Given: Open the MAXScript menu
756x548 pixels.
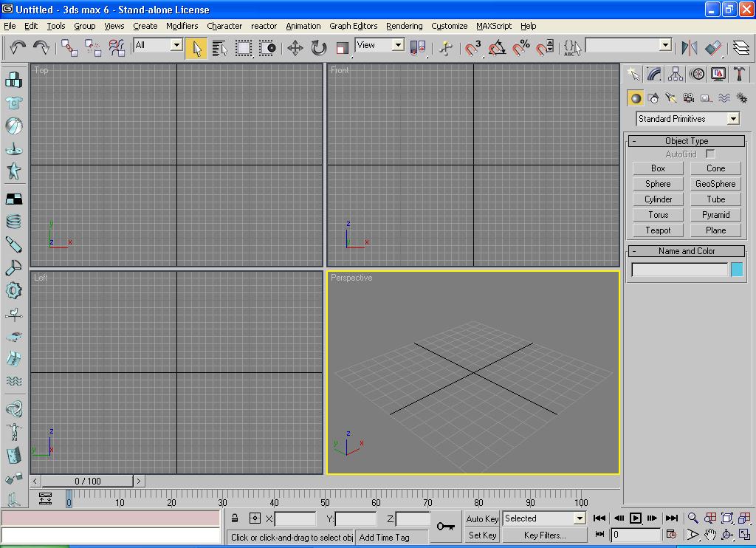Looking at the screenshot, I should [494, 26].
